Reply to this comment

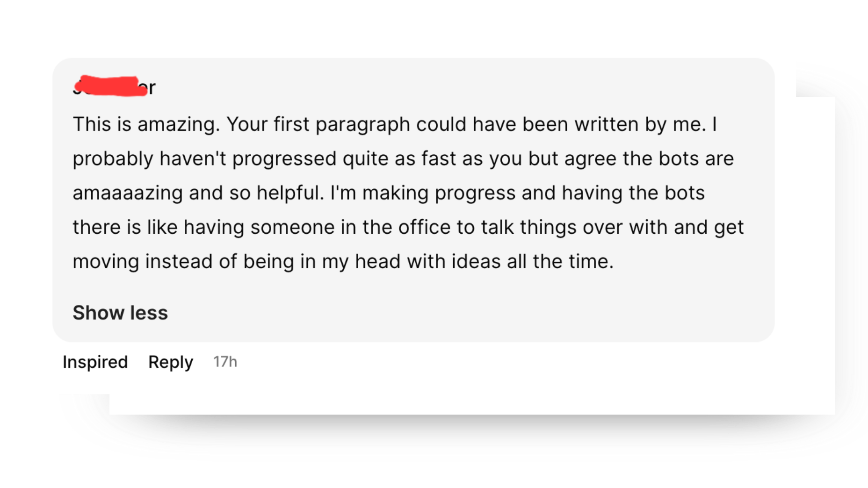[171, 362]
